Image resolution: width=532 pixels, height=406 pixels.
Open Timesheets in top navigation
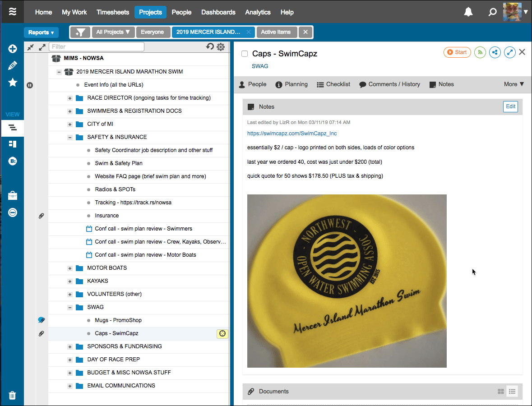coord(113,12)
